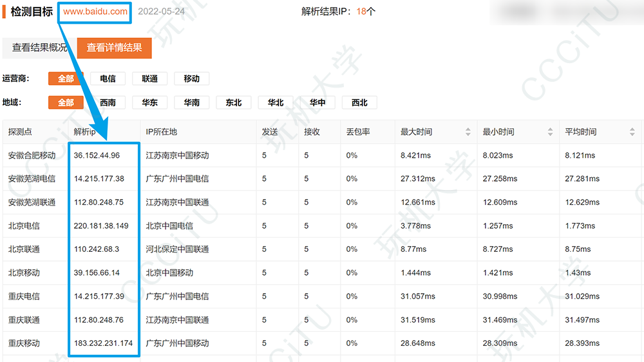The width and height of the screenshot is (644, 362).
Task: Filter by the 移动 operator
Action: pos(191,79)
